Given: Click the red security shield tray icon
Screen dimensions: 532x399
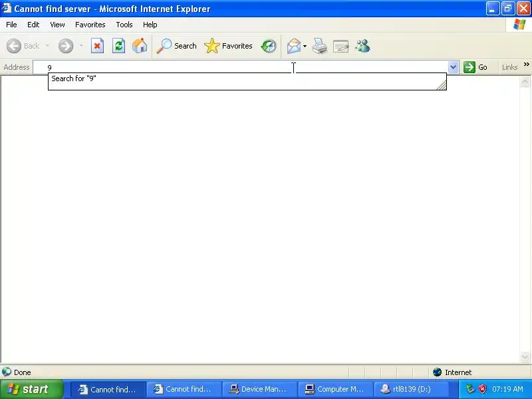Looking at the screenshot, I should (482, 389).
